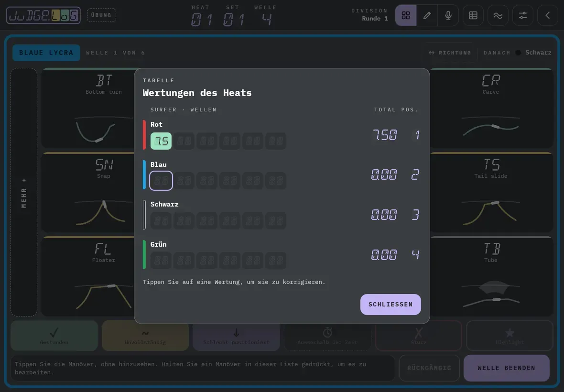This screenshot has height=392, width=564.
Task: Toggle the Highlight star modifier
Action: [x=510, y=336]
